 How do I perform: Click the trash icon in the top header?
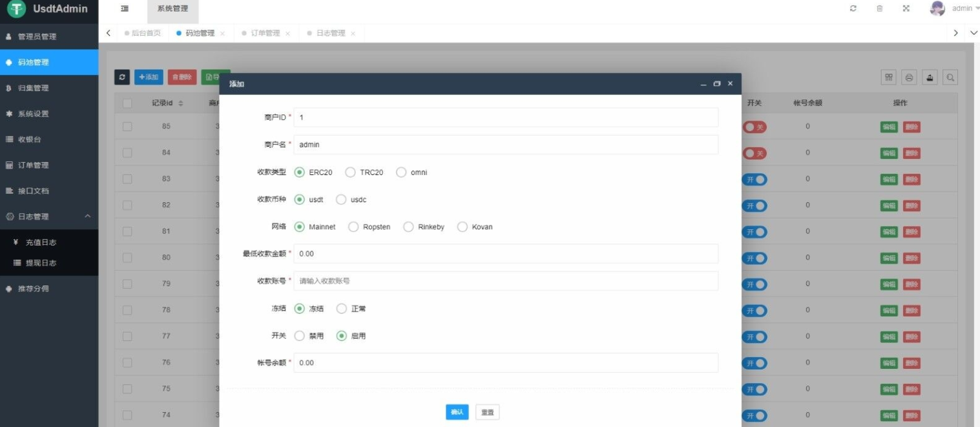879,8
